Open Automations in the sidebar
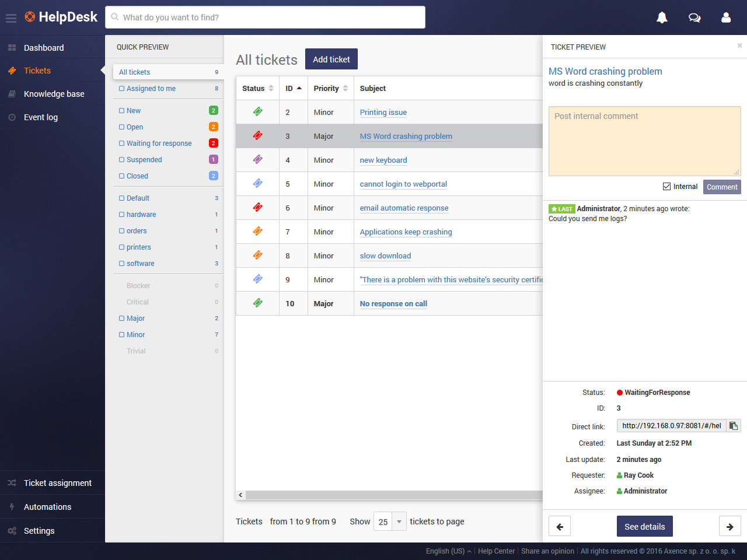 click(x=47, y=507)
